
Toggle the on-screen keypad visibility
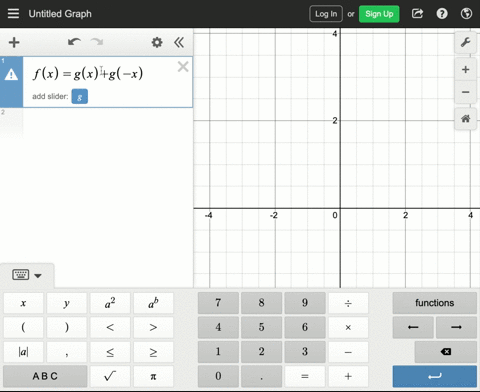point(27,275)
